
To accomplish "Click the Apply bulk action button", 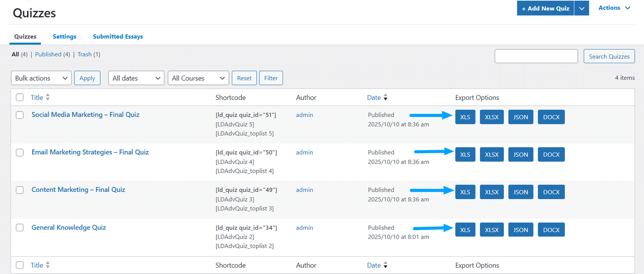I will 87,78.
